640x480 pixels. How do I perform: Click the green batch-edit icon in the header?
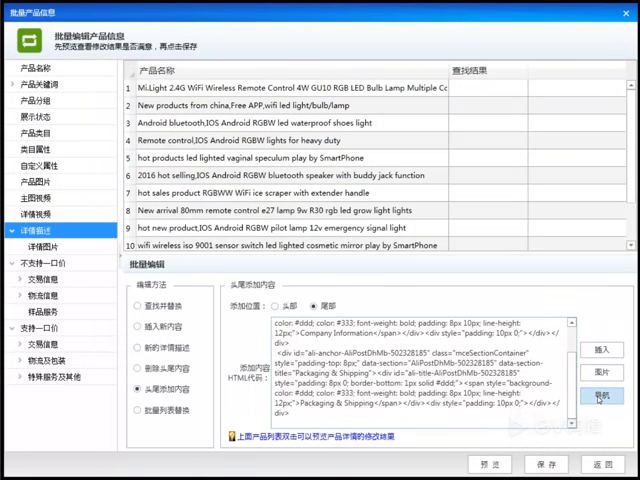point(29,40)
